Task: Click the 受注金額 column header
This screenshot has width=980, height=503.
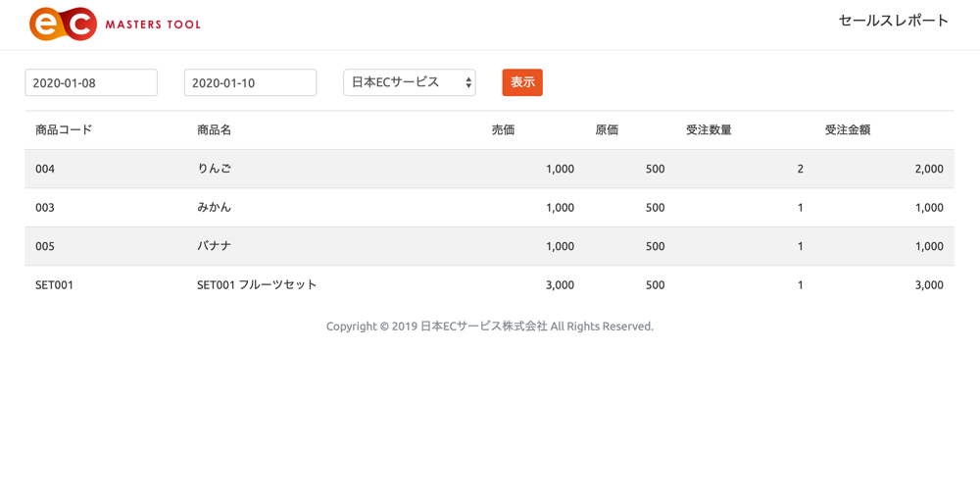Action: click(848, 130)
